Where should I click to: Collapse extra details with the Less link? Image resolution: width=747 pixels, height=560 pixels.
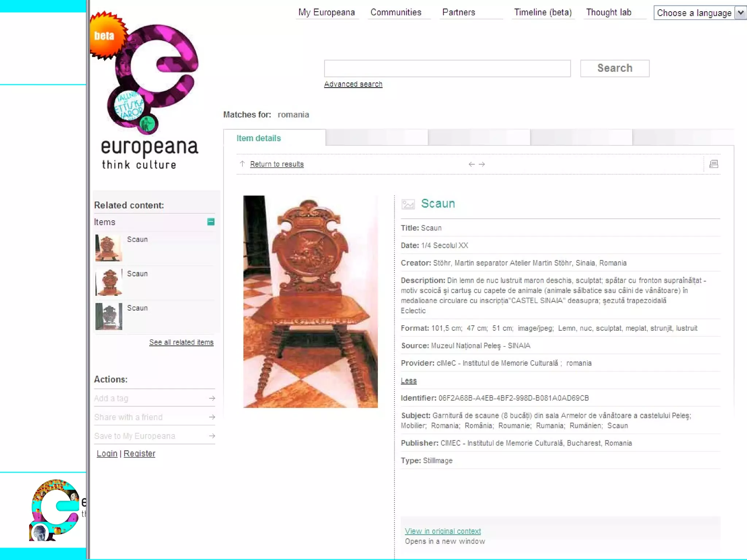(x=409, y=380)
